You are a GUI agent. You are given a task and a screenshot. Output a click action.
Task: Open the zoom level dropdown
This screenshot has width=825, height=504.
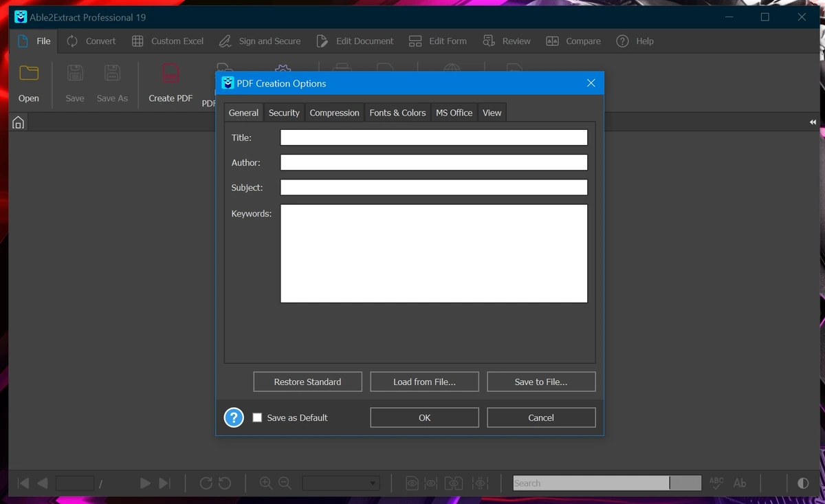[x=341, y=483]
